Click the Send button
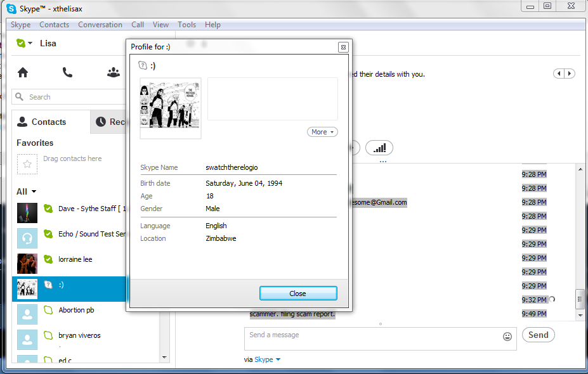 538,335
